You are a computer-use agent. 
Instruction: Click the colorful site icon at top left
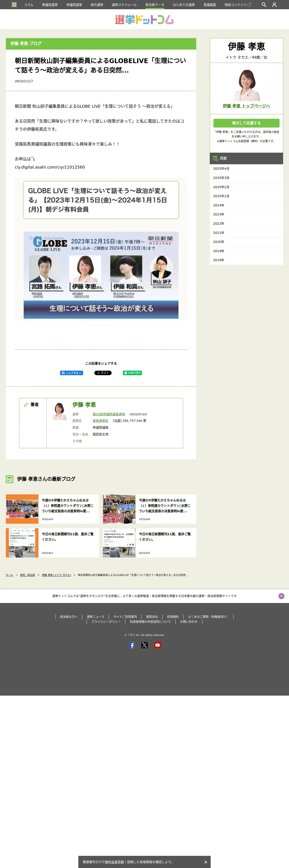(x=14, y=5)
